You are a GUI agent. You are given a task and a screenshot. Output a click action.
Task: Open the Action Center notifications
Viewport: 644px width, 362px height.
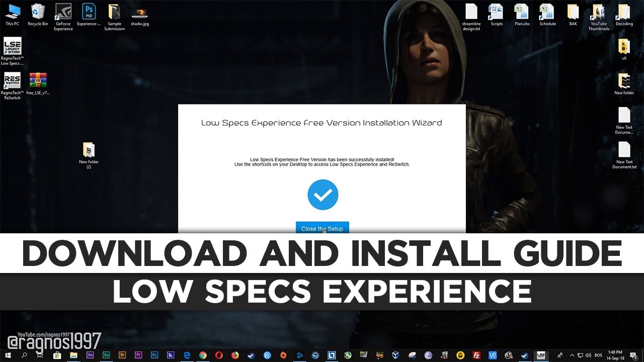coord(634,355)
